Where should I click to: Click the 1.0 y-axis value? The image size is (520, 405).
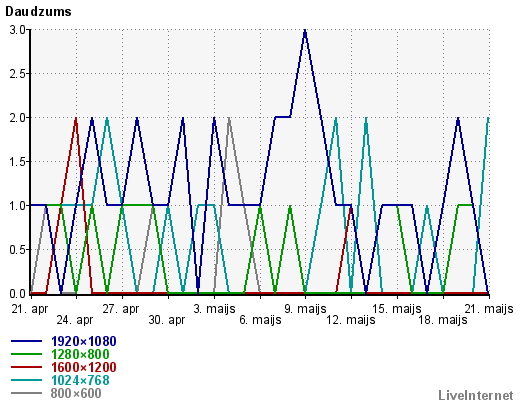17,206
